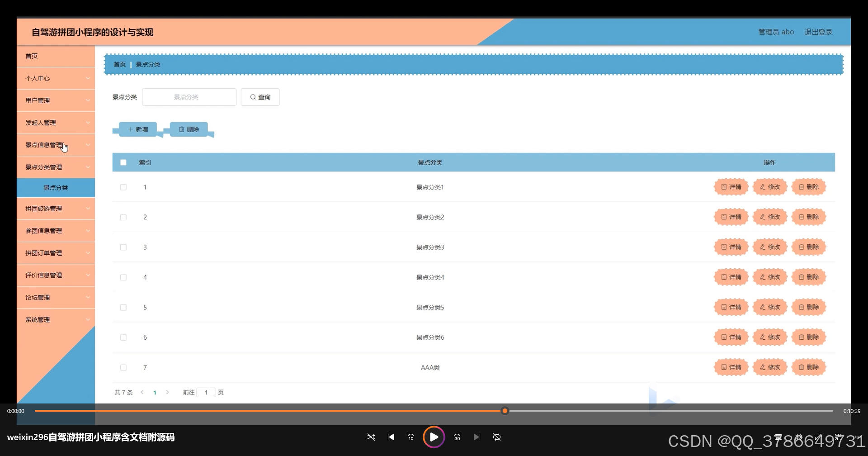Screen dimensions: 868x456
Task: Click 修改 for 景点分类2 row
Action: pos(770,217)
